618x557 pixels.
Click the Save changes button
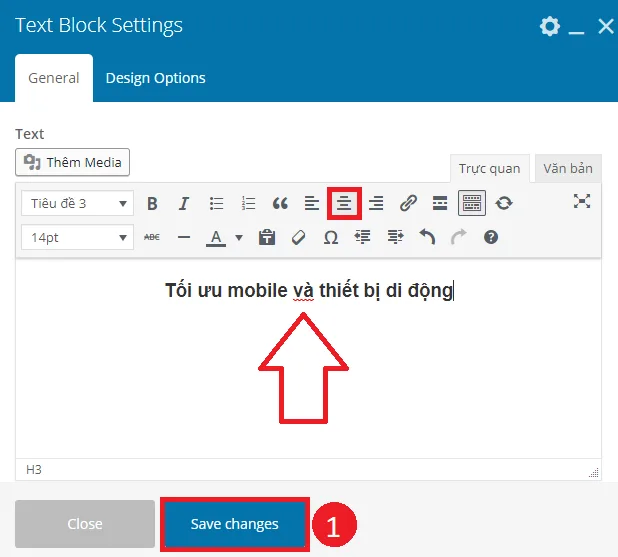(x=234, y=524)
